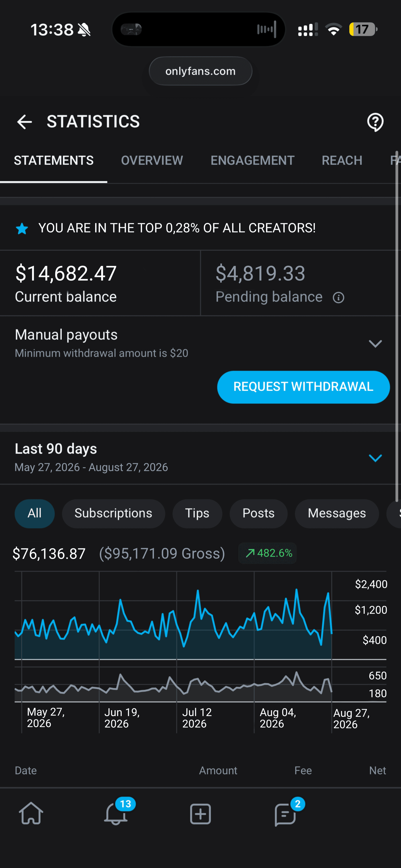Tap the 13:38 clock in status bar
The image size is (401, 868).
coord(52,30)
